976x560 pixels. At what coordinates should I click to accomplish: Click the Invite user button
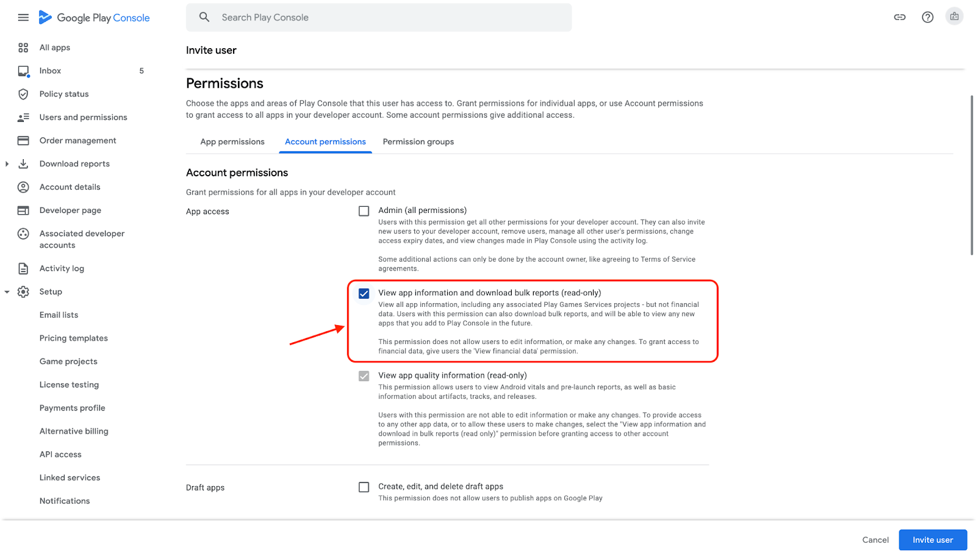pyautogui.click(x=932, y=540)
